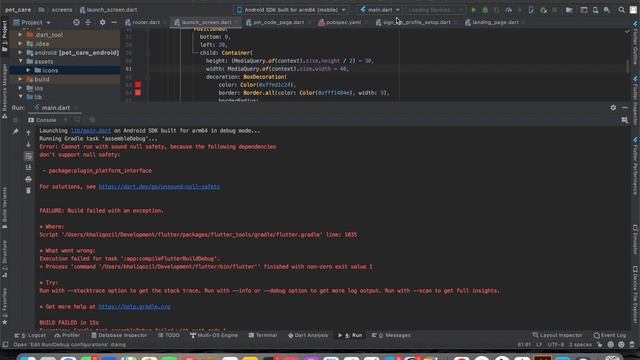Collapse the assets folder
This screenshot has height=360, width=640.
20,61
